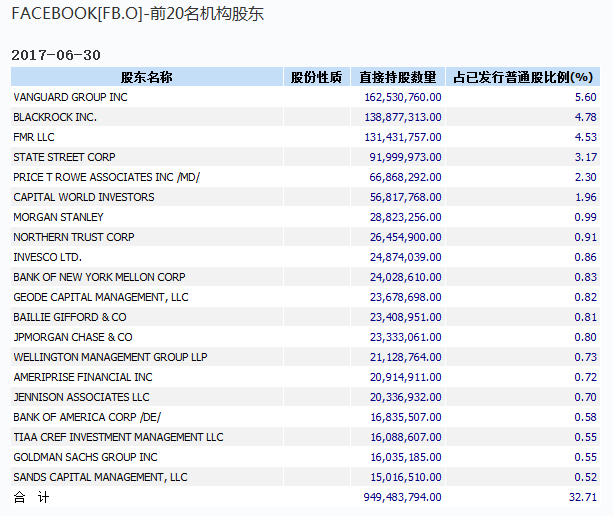Viewport: 613px width, 516px height.
Task: Select share count 131,431,757.00
Action: tap(403, 137)
